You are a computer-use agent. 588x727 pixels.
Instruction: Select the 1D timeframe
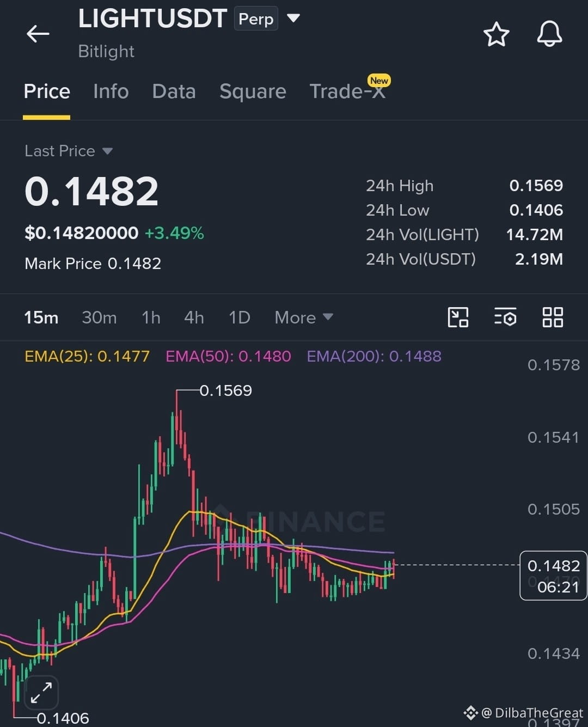[240, 317]
